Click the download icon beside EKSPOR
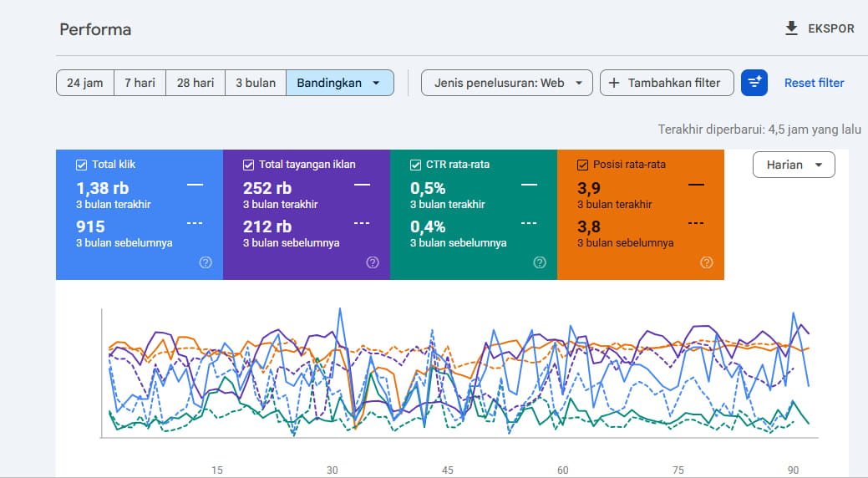868x478 pixels. tap(792, 28)
